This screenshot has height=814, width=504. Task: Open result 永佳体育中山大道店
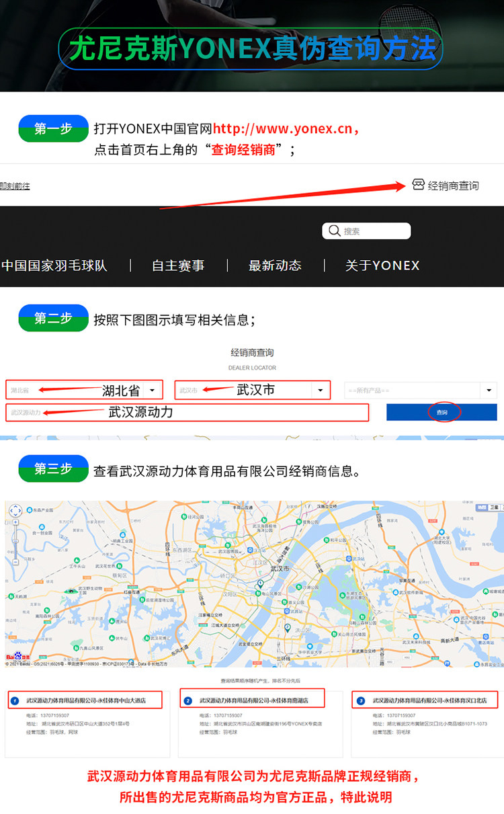[85, 700]
